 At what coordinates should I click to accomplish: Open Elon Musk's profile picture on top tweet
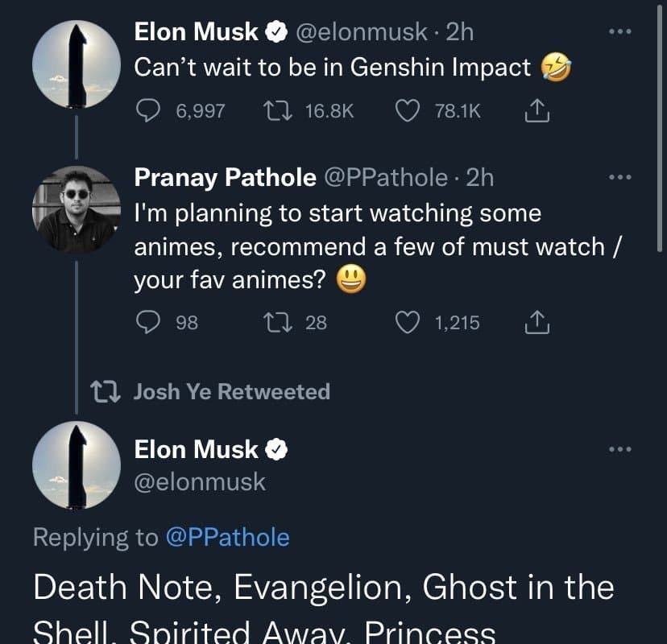(x=77, y=64)
